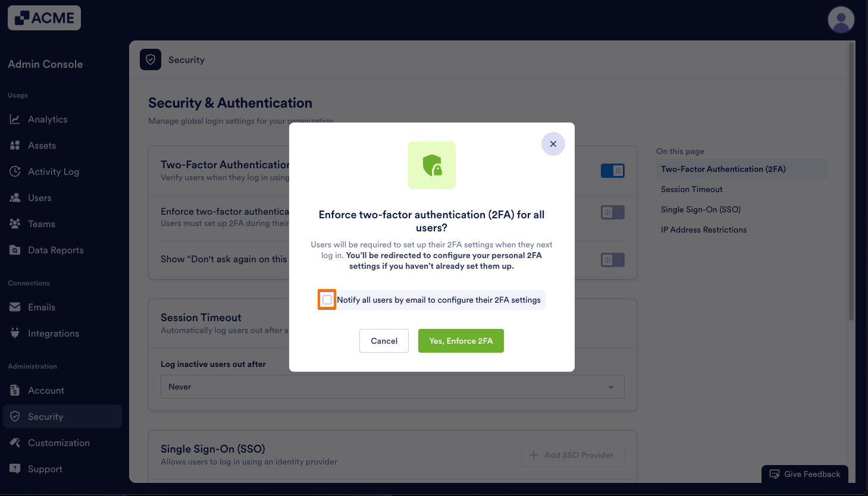Viewport: 868px width, 496px height.
Task: Click the Assets grid icon
Action: pos(15,145)
